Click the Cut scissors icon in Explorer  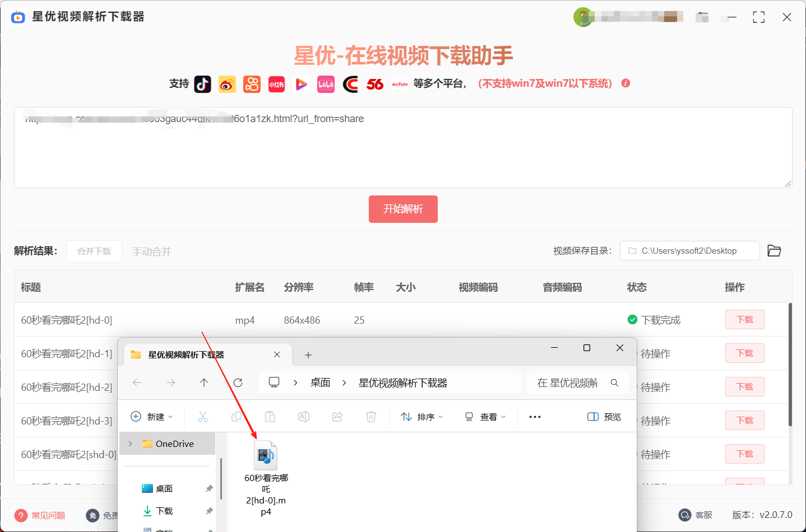(x=203, y=417)
